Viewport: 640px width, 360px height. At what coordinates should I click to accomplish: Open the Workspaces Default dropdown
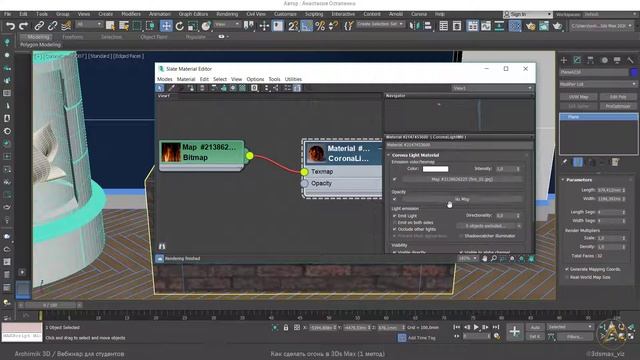609,14
